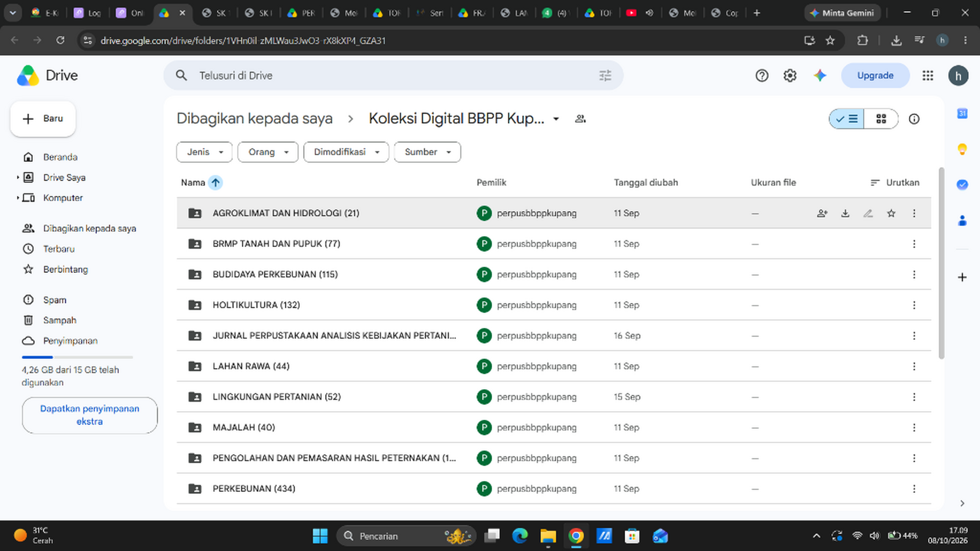Screen dimensions: 980x551
Task: Bookmark this page with star icon
Action: coord(830,40)
